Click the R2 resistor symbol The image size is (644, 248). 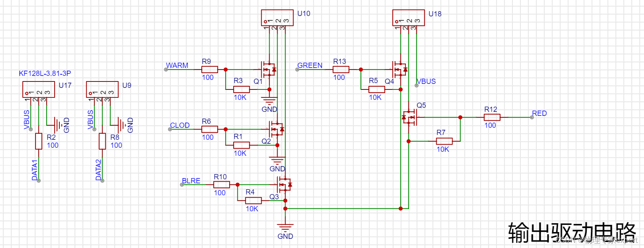coord(39,141)
